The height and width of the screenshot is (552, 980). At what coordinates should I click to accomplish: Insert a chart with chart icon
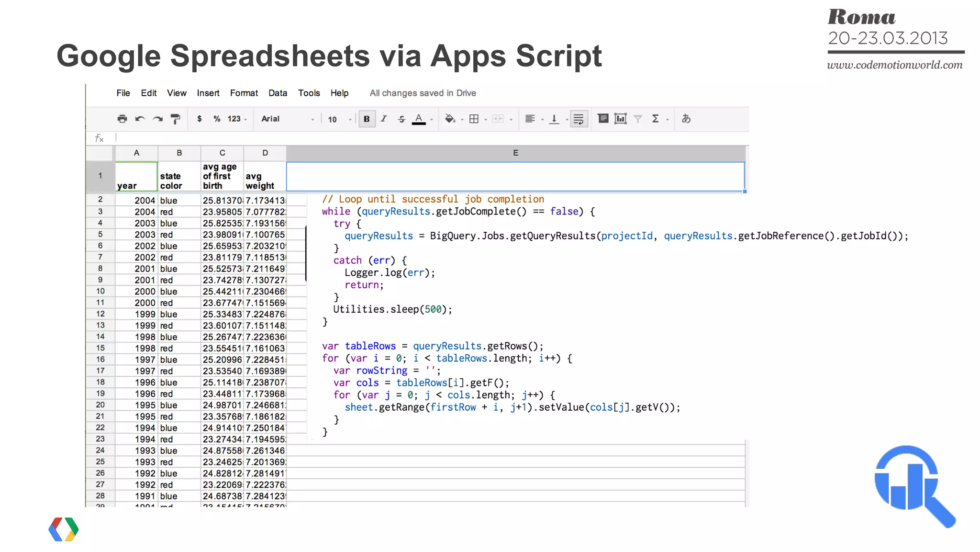click(620, 119)
